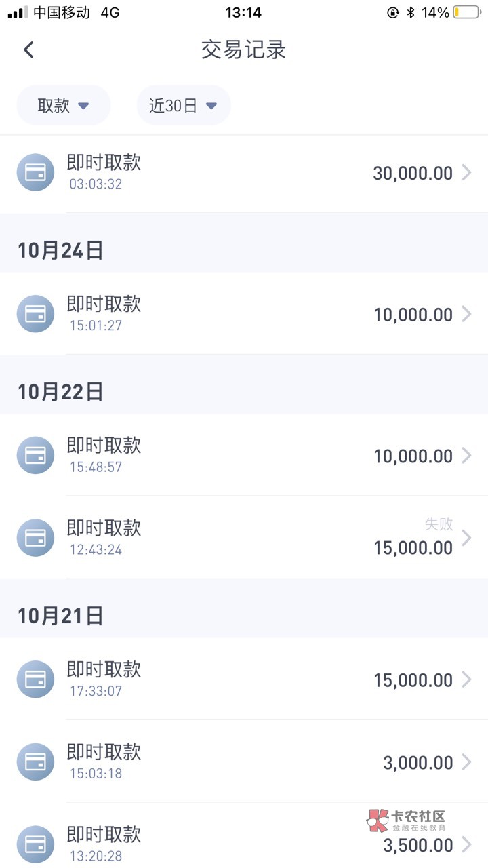Screen dimensions: 488x868
Task: Open the 近30日 date range dropdown
Action: pyautogui.click(x=183, y=106)
